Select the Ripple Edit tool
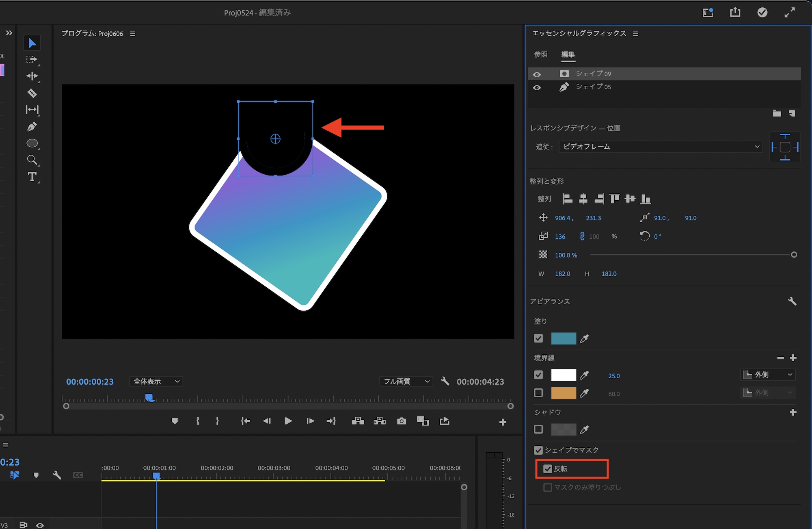The image size is (812, 529). pyautogui.click(x=32, y=76)
